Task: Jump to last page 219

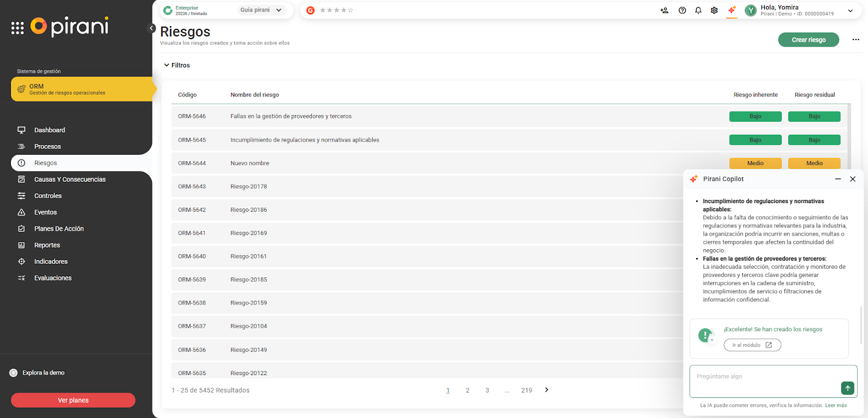Action: click(526, 390)
